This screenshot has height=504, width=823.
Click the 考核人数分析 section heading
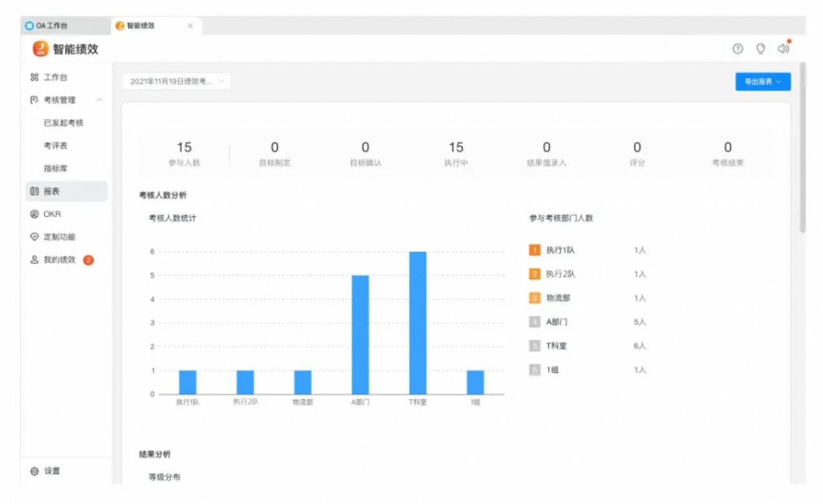(163, 195)
